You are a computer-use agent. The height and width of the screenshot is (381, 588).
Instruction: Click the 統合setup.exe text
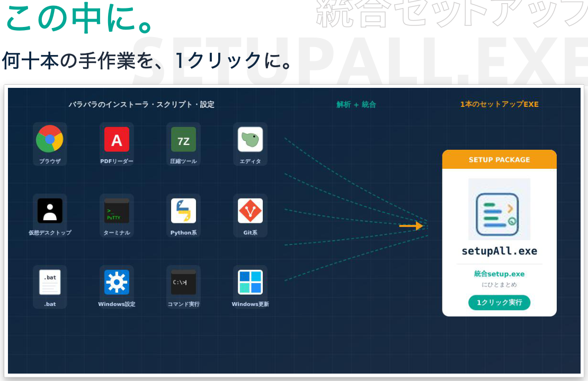[x=499, y=274]
